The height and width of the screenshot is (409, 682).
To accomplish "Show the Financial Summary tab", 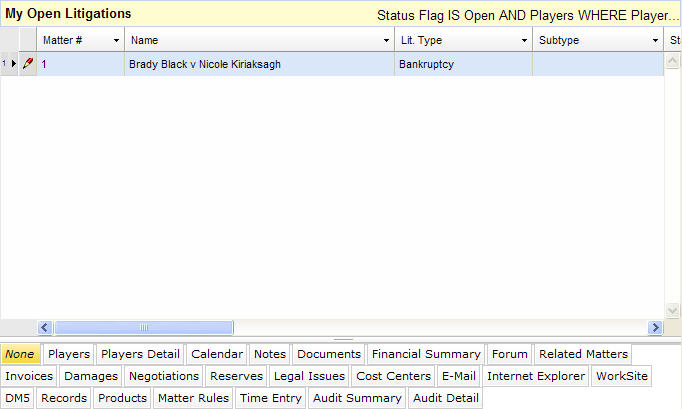I will pos(426,354).
